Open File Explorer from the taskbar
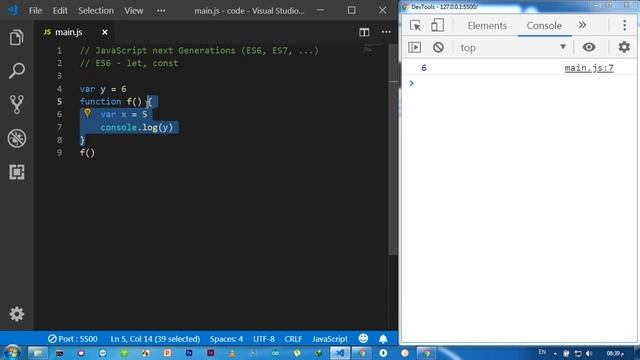This screenshot has height=360, width=640. pos(38,353)
